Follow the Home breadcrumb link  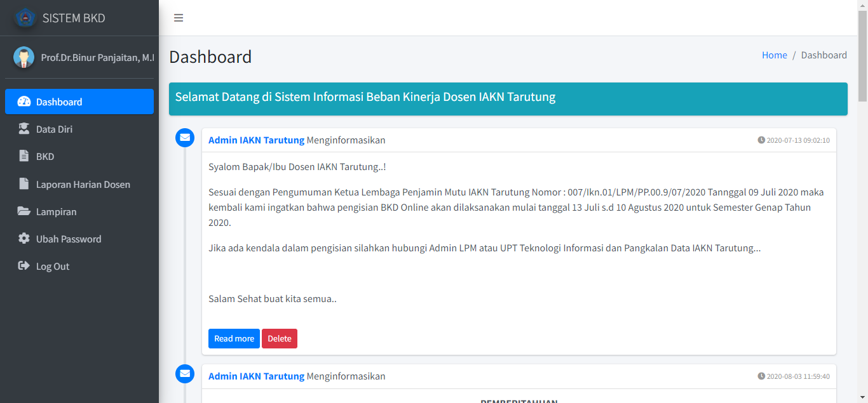point(775,55)
